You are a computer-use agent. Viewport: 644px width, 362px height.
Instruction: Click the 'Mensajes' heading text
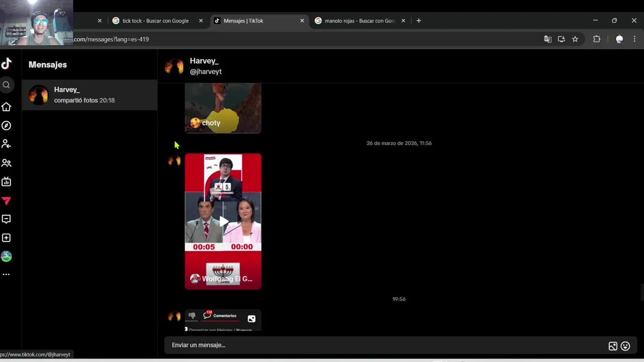[48, 64]
